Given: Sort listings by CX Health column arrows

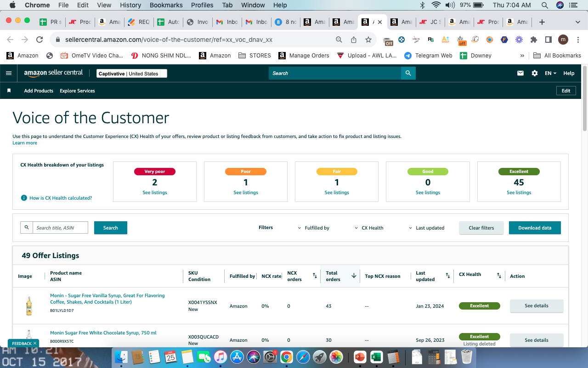Looking at the screenshot, I should coord(499,276).
